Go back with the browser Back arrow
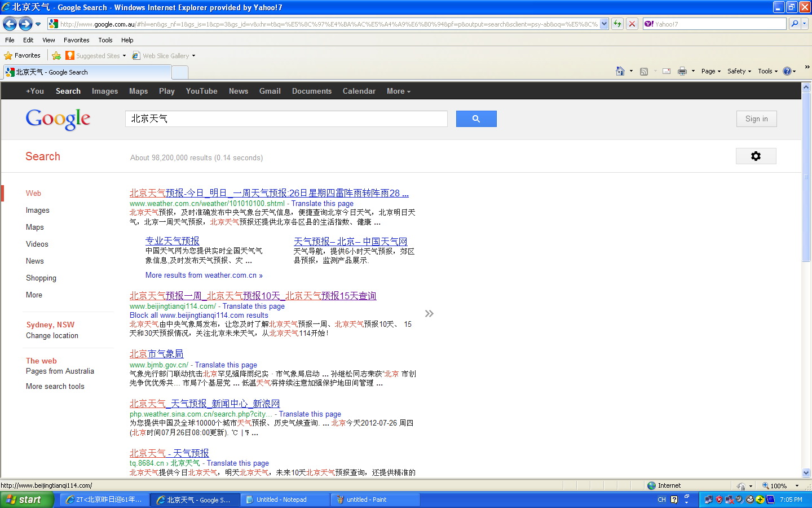Image resolution: width=812 pixels, height=508 pixels. point(10,24)
